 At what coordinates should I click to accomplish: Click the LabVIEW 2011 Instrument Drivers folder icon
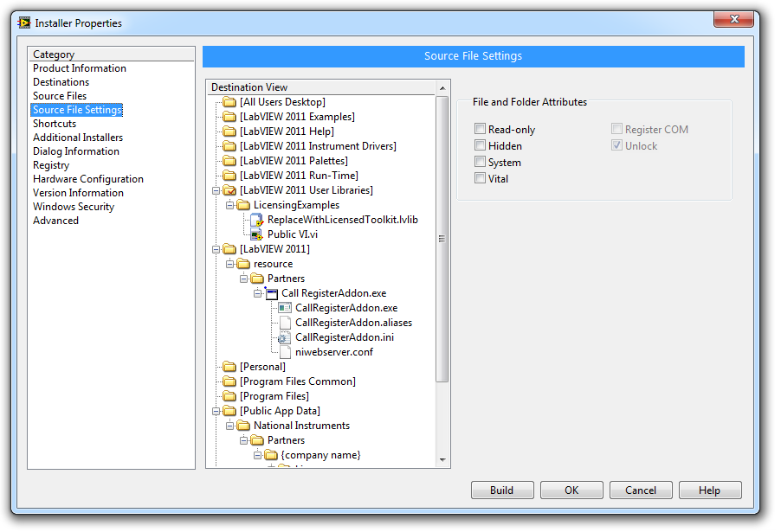229,146
